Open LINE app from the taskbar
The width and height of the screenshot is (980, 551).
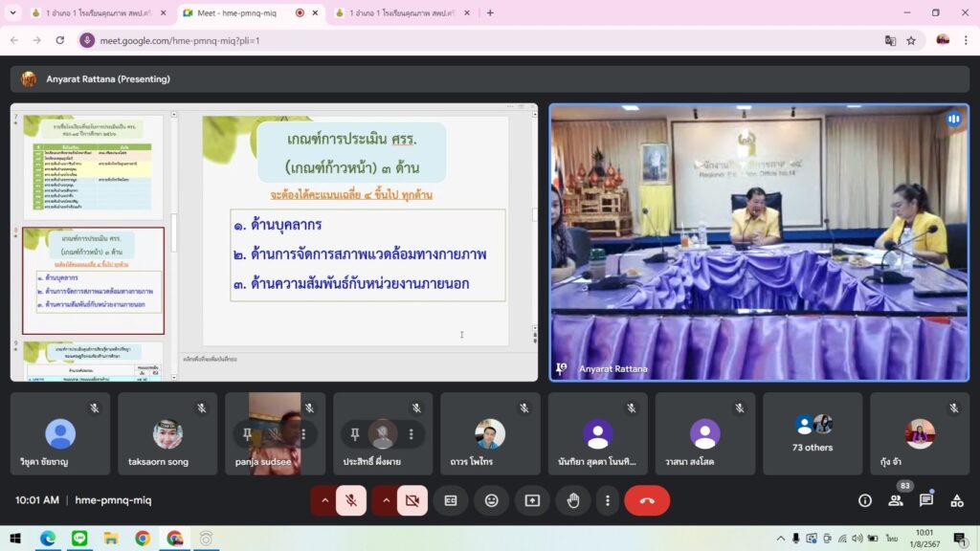point(78,539)
